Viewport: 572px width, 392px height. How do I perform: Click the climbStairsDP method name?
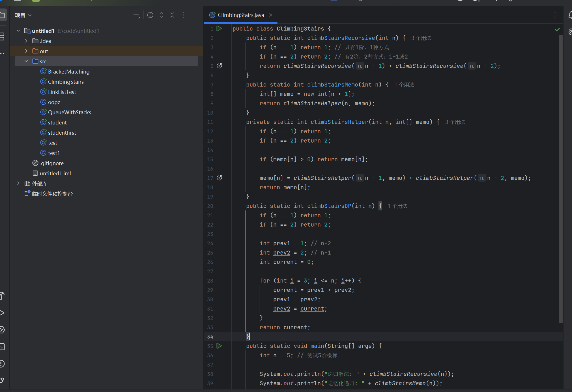tap(329, 206)
